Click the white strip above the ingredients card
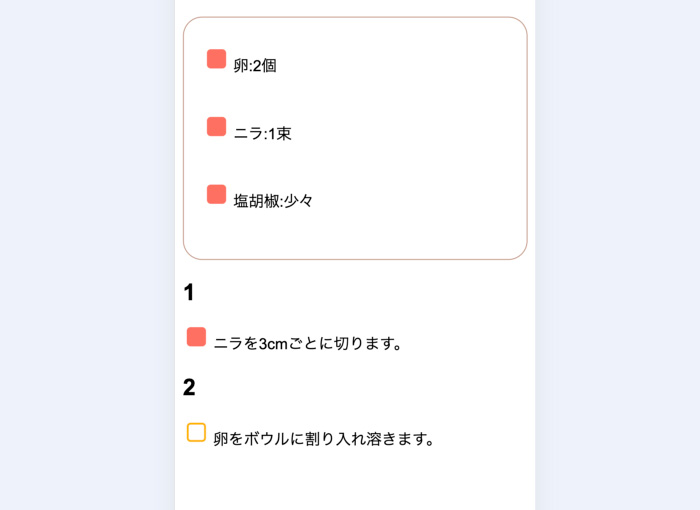 click(355, 7)
